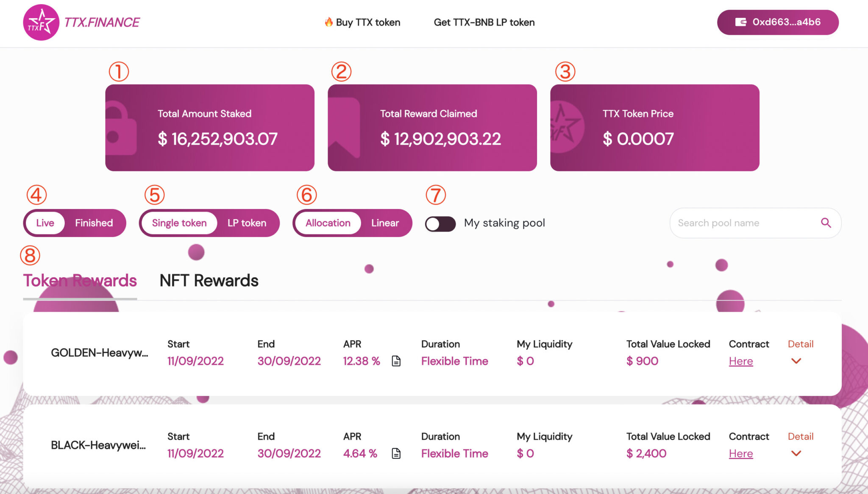Switch the pool type to Linear
This screenshot has height=494, width=868.
click(x=384, y=223)
